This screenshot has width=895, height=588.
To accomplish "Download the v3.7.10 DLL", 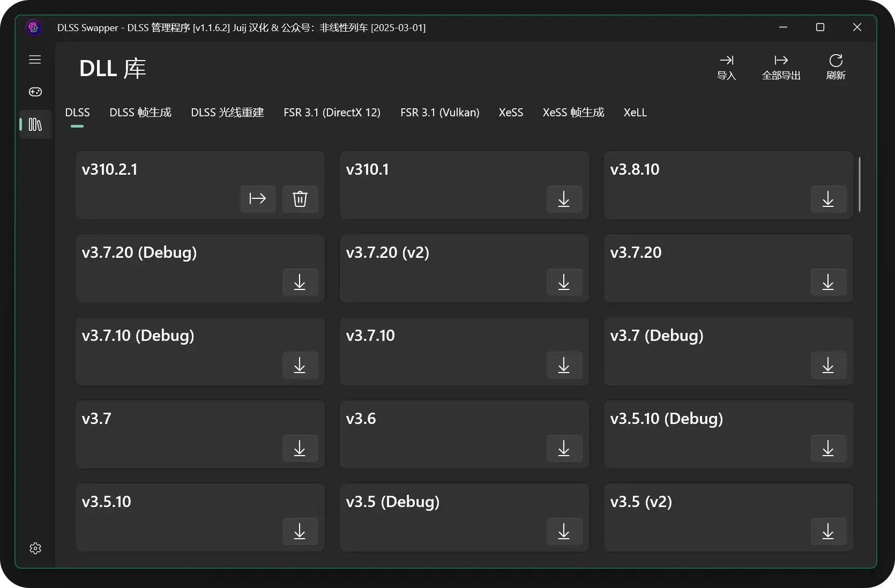I will click(x=564, y=366).
